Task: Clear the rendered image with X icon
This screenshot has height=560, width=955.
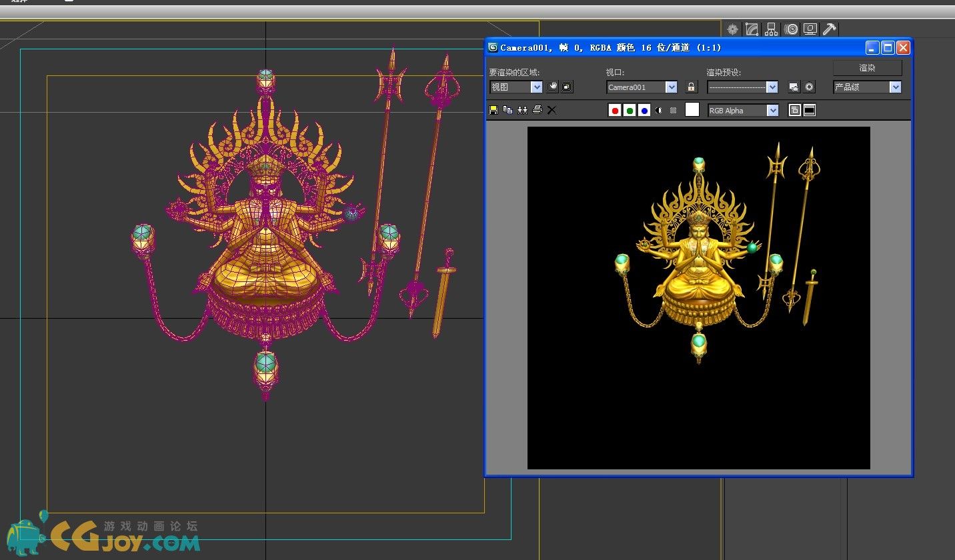Action: click(552, 110)
